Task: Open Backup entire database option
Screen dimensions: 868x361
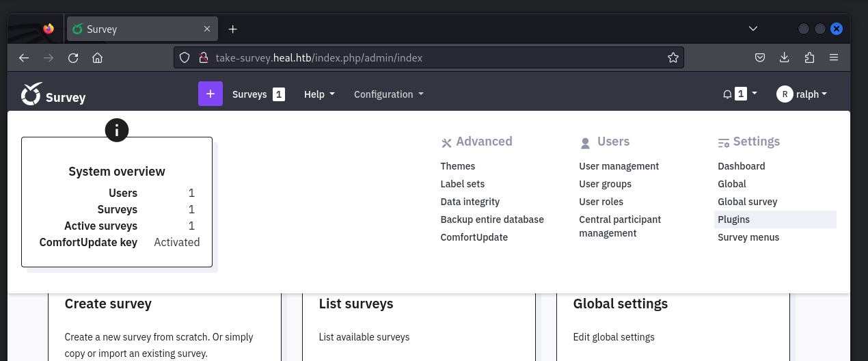Action: point(492,219)
